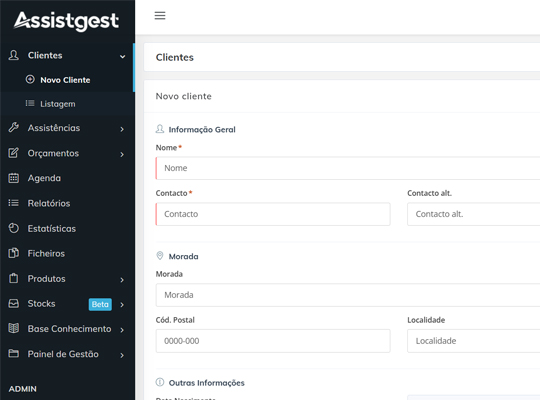The width and height of the screenshot is (540, 400).
Task: Click the Clientes page heading
Action: click(175, 57)
